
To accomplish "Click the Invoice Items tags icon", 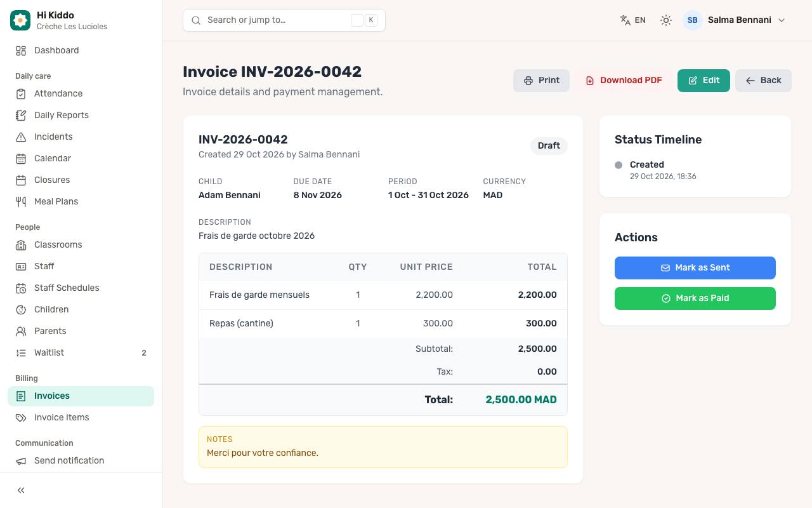I will pyautogui.click(x=21, y=417).
